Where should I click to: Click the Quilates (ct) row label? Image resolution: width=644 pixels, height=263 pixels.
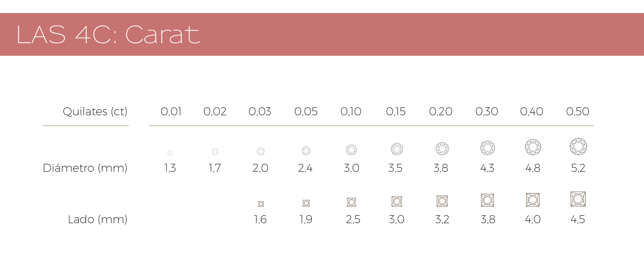coord(95,111)
